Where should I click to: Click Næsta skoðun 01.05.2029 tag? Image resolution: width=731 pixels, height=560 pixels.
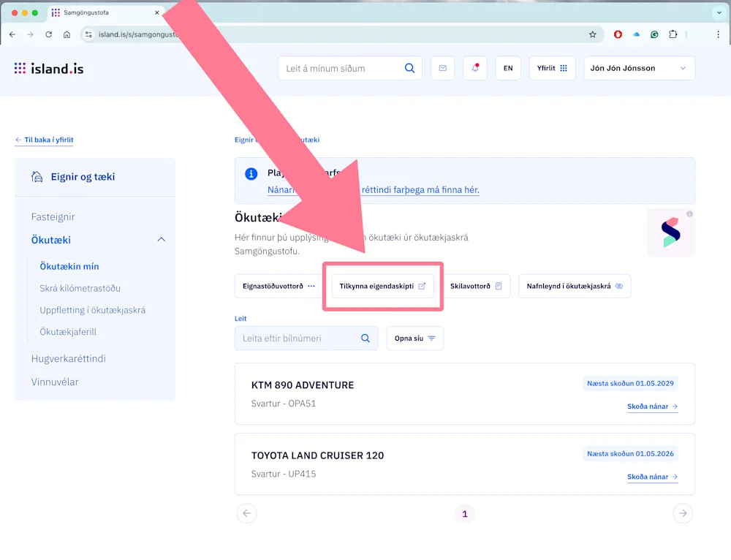(x=630, y=383)
